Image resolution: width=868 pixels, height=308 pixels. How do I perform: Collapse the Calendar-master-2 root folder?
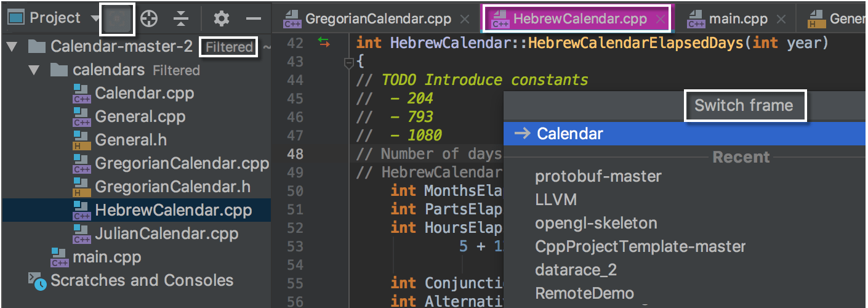click(12, 47)
